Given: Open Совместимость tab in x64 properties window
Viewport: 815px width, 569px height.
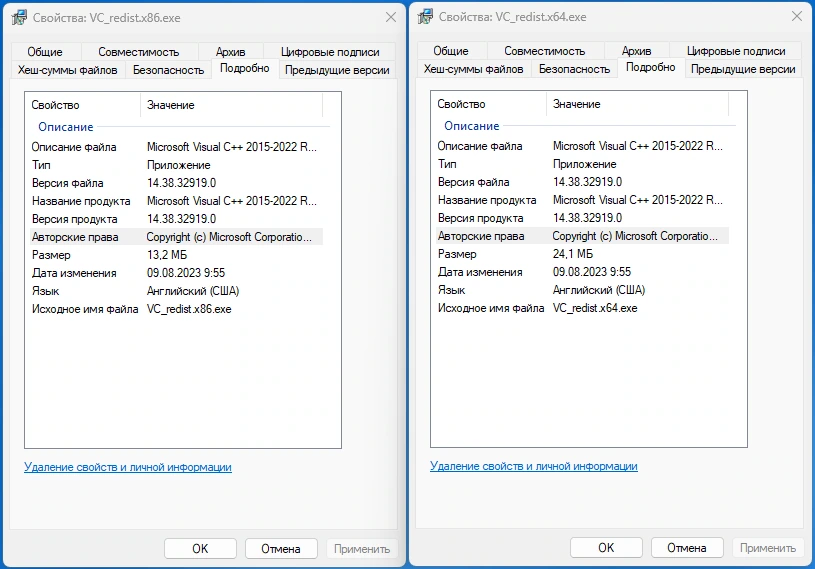Looking at the screenshot, I should (x=544, y=51).
